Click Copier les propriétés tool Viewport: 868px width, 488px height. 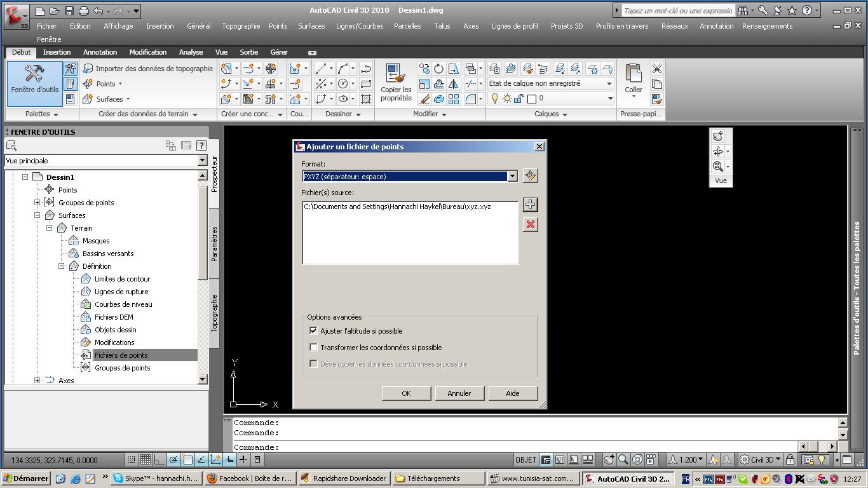[396, 83]
